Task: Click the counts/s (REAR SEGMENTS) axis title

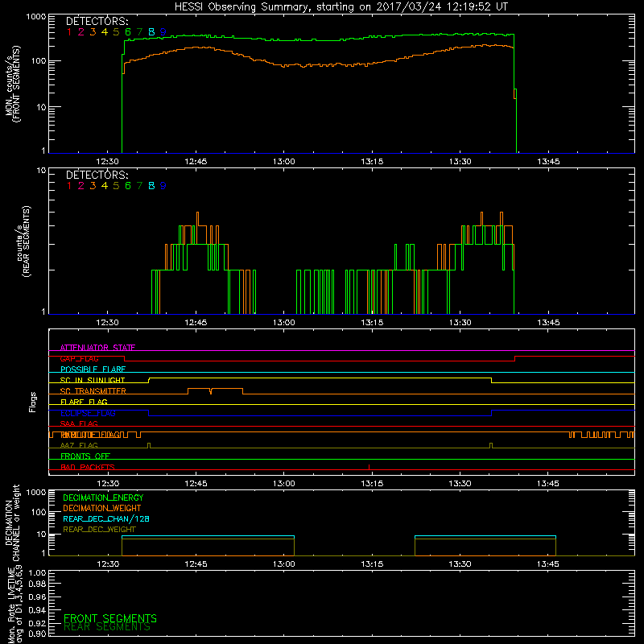Action: [x=23, y=241]
